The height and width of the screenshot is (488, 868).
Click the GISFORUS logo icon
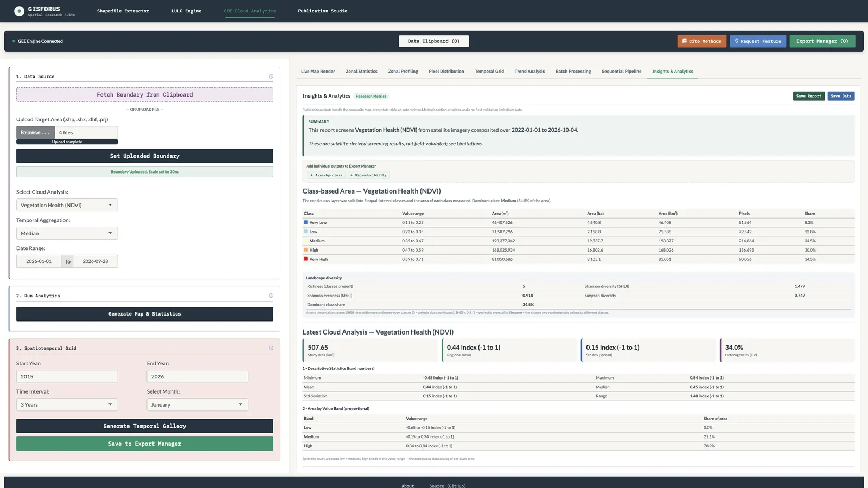pos(19,11)
